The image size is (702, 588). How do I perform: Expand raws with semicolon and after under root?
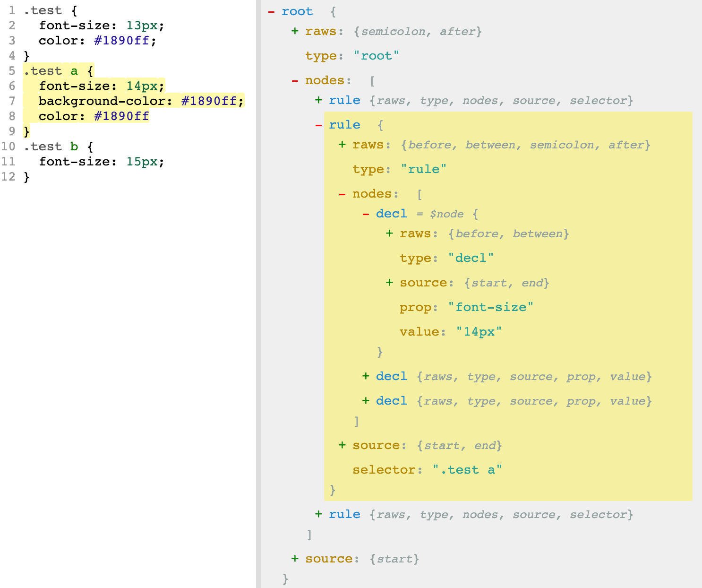point(295,31)
